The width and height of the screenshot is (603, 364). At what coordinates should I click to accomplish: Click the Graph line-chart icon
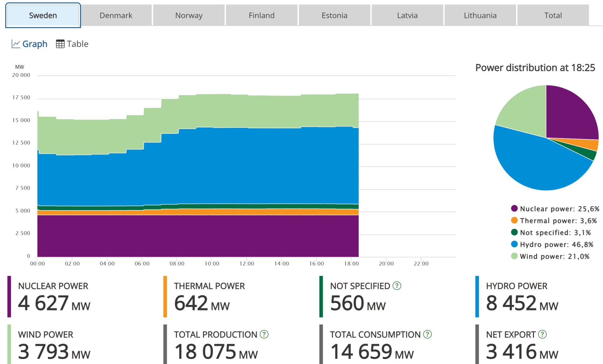pos(16,44)
